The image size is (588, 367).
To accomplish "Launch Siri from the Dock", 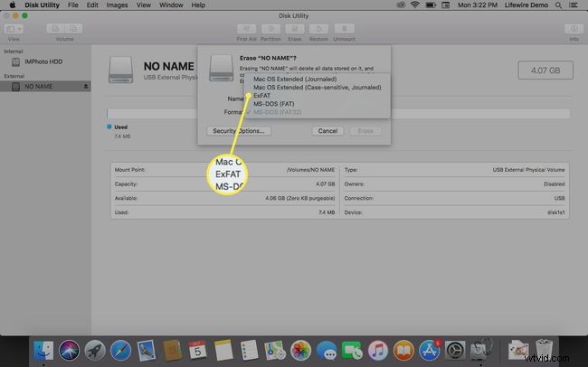I will 69,351.
